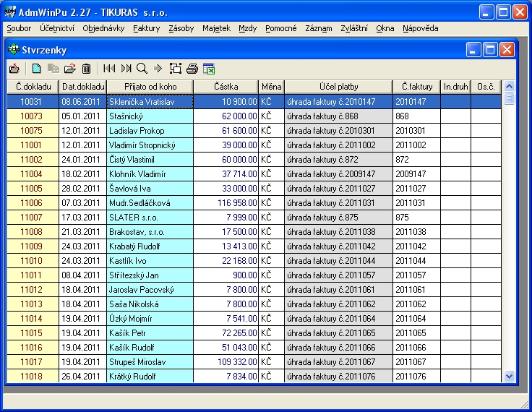Viewport: 532px width, 412px height.
Task: Select the name Ladislav Prokop
Action: [150, 131]
